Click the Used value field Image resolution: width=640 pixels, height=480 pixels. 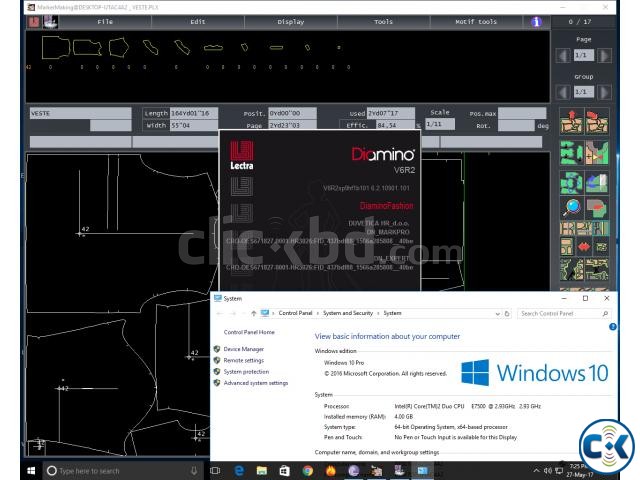(x=391, y=113)
